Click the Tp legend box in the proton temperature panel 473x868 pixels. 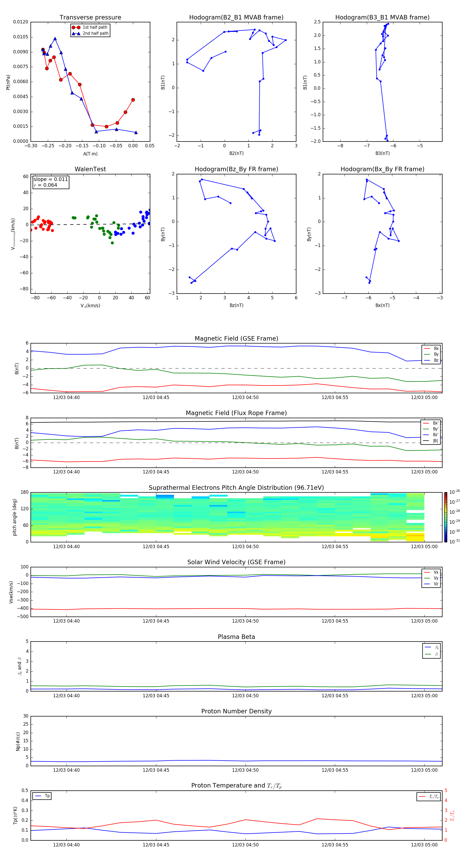[42, 796]
